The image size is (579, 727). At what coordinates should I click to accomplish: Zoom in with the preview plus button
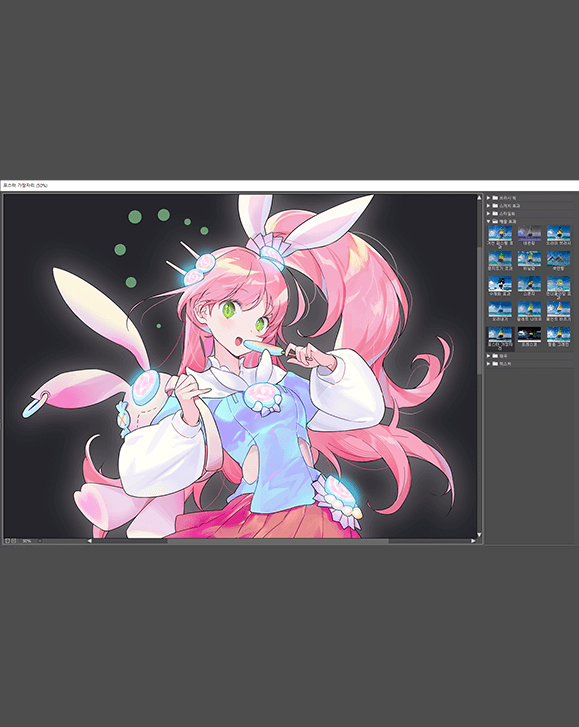tap(13, 541)
